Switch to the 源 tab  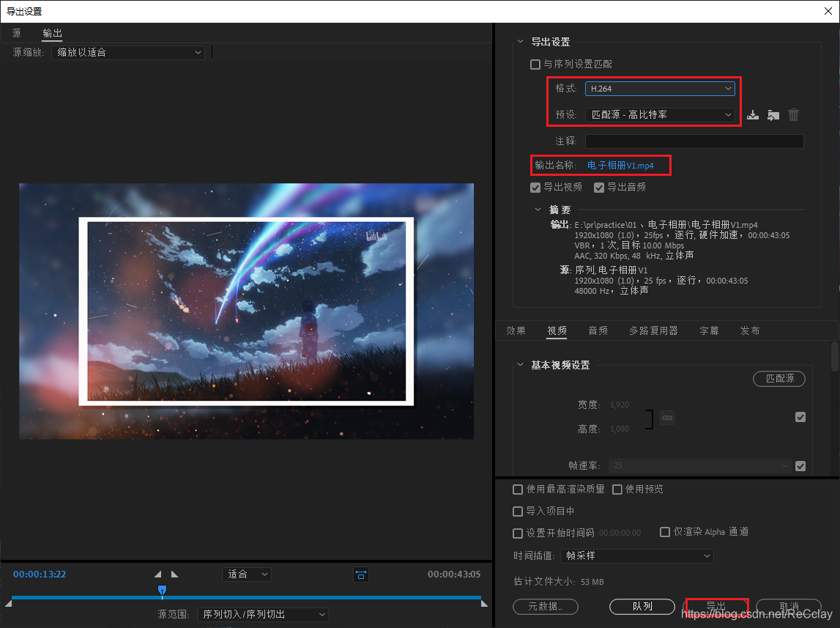(17, 33)
